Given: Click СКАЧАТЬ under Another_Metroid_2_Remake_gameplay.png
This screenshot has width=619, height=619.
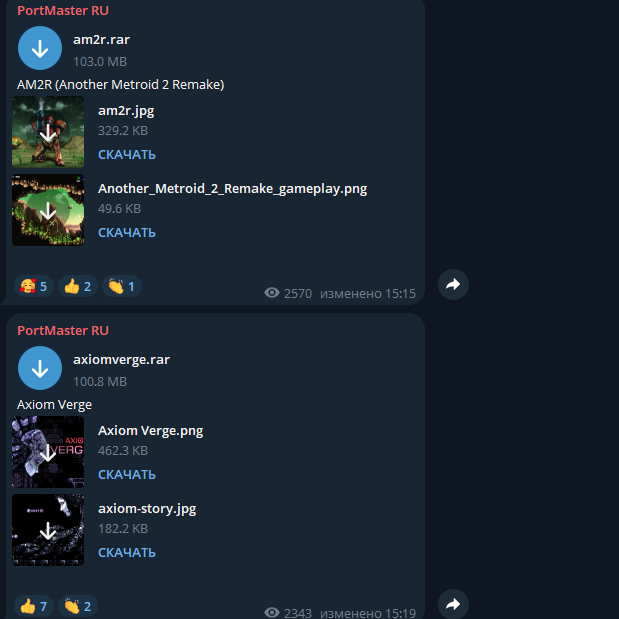Looking at the screenshot, I should click(127, 233).
